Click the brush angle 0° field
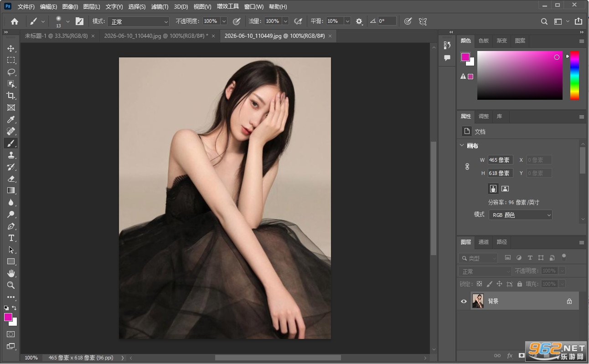Viewport: 589px width, 364px height. point(387,21)
